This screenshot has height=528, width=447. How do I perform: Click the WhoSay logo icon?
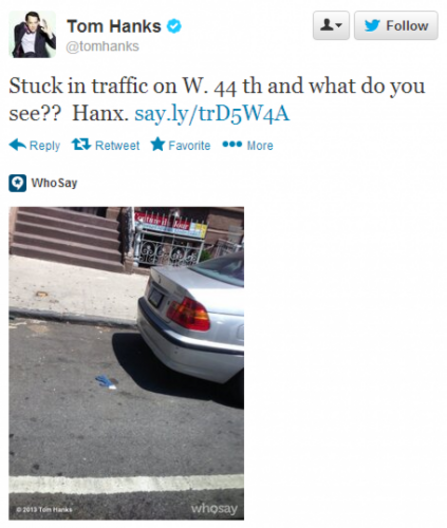(18, 183)
